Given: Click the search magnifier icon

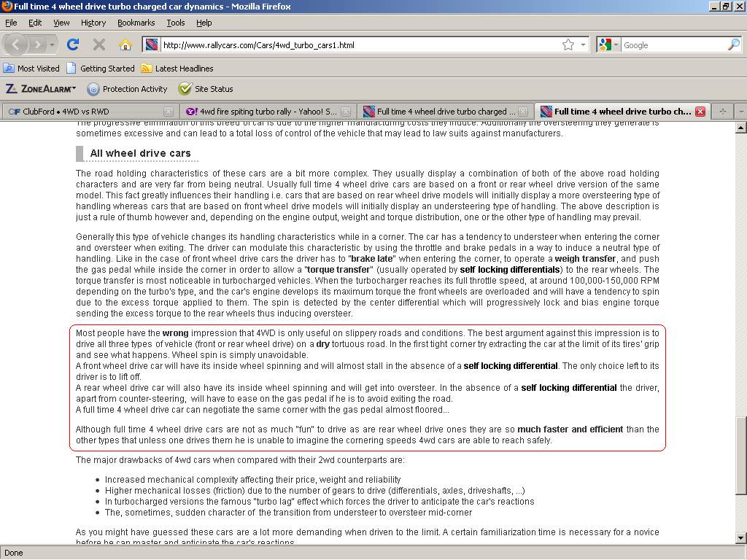Looking at the screenshot, I should (733, 44).
